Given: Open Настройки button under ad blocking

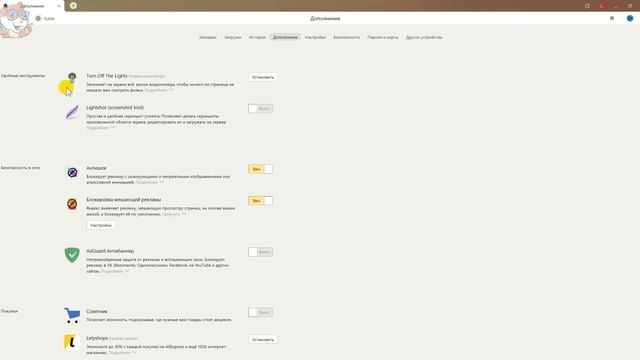Looking at the screenshot, I should coord(101,225).
